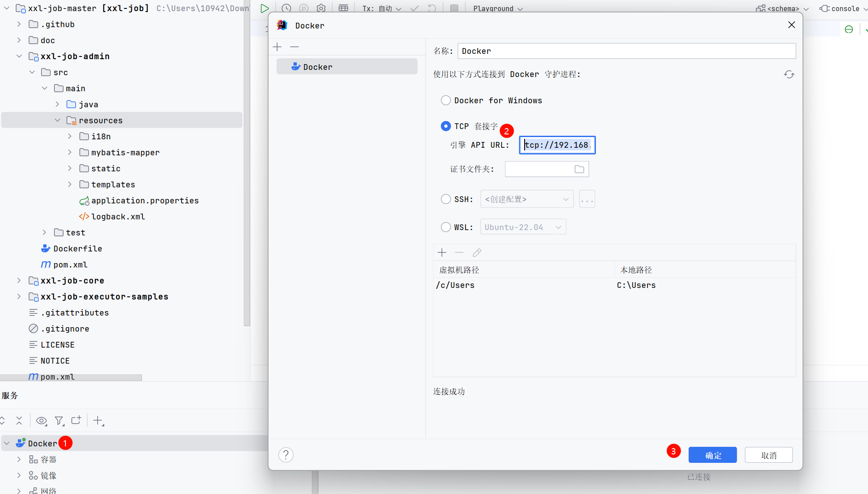
Task: Open query history clock icon
Action: tap(286, 8)
